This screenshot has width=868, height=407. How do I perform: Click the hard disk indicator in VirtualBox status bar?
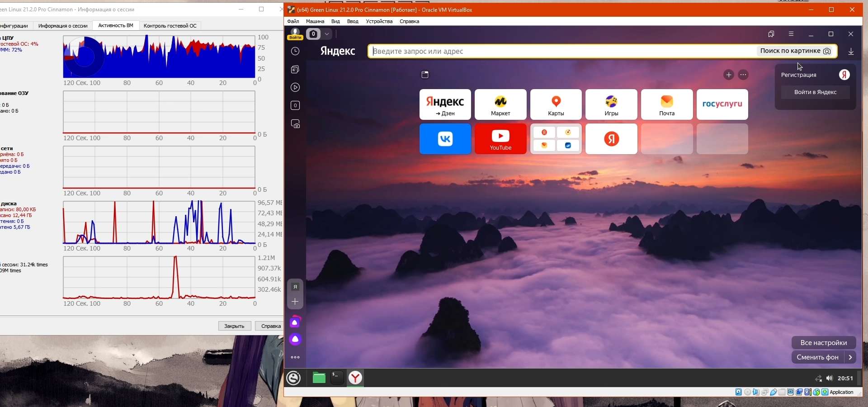tap(739, 392)
